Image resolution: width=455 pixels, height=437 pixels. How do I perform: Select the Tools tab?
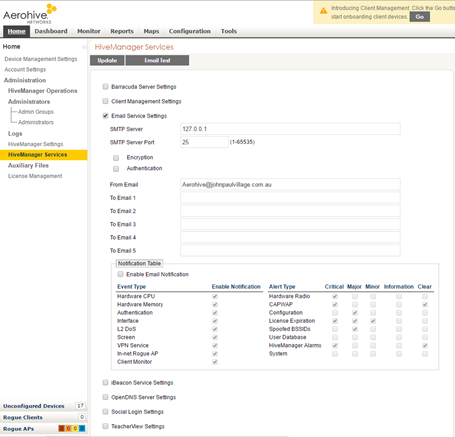point(229,31)
